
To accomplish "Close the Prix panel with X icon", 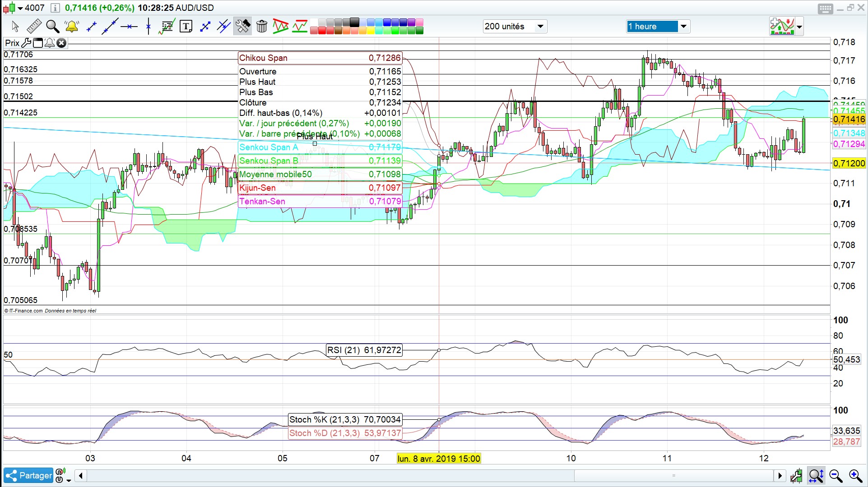I will (x=61, y=43).
